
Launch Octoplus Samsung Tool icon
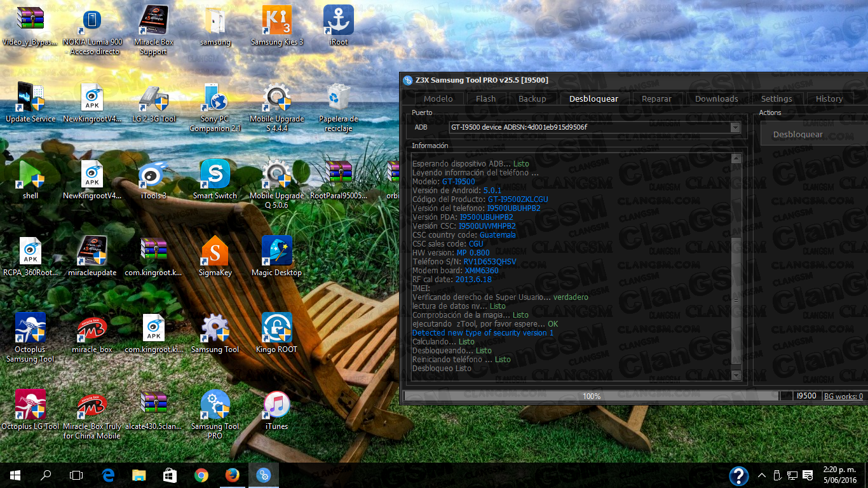(x=31, y=328)
